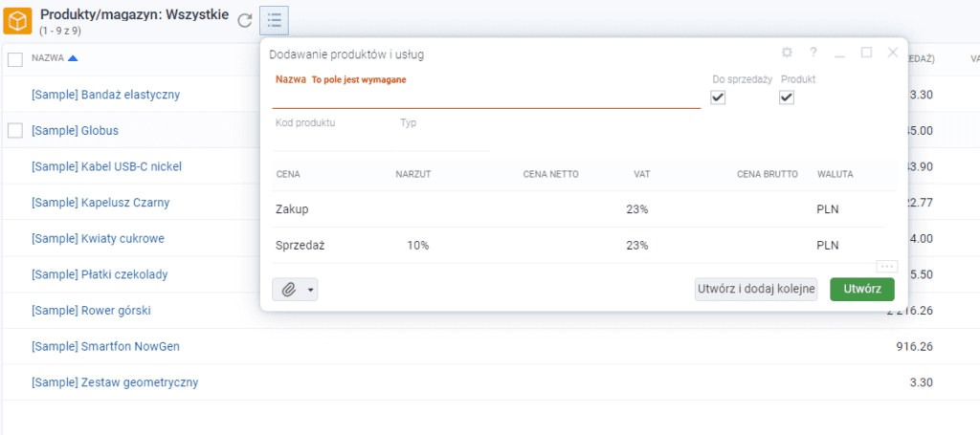
Task: Select the Globus row checkbox
Action: (15, 130)
